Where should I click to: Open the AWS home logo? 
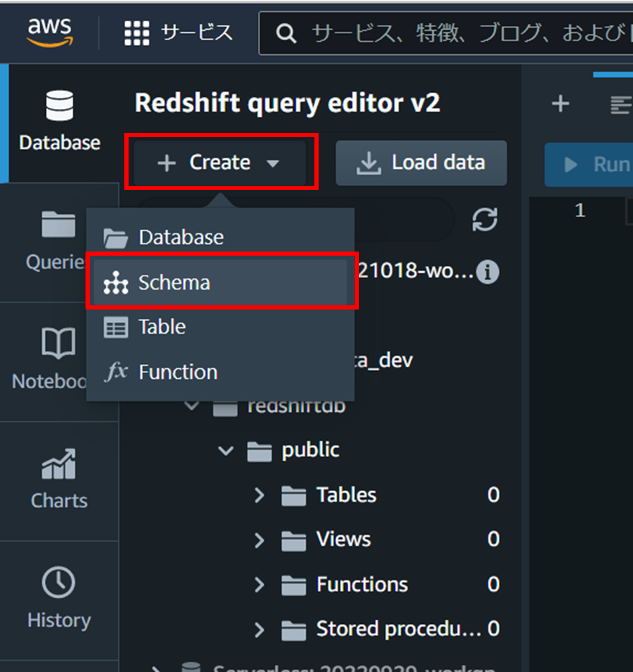point(49,32)
